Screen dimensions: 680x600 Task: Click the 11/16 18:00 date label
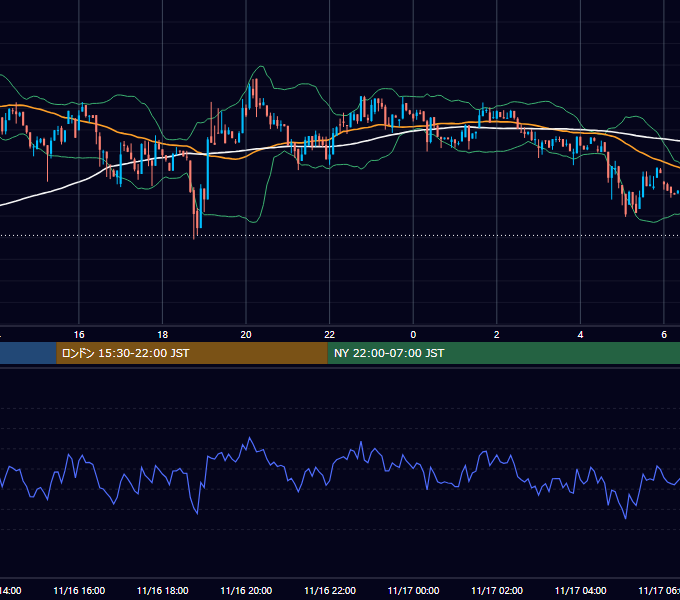[x=163, y=590]
